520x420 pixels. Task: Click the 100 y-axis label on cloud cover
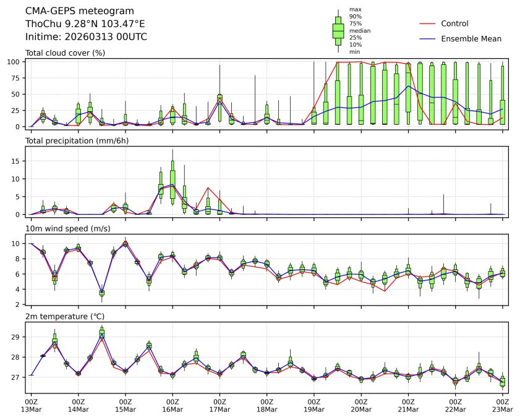[15, 62]
